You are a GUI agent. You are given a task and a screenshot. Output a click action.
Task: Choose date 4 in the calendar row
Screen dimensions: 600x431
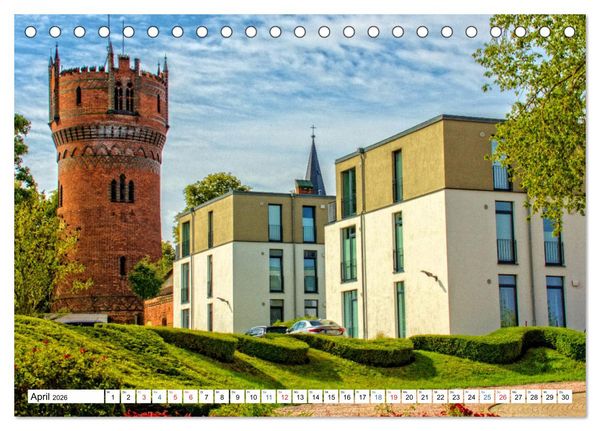click(159, 397)
